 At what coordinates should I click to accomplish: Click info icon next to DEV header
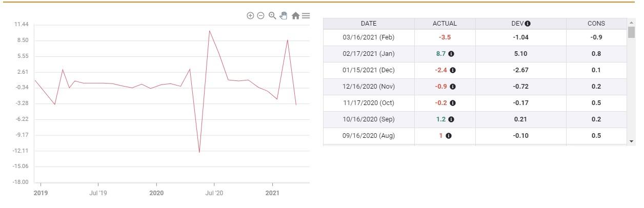coord(528,24)
